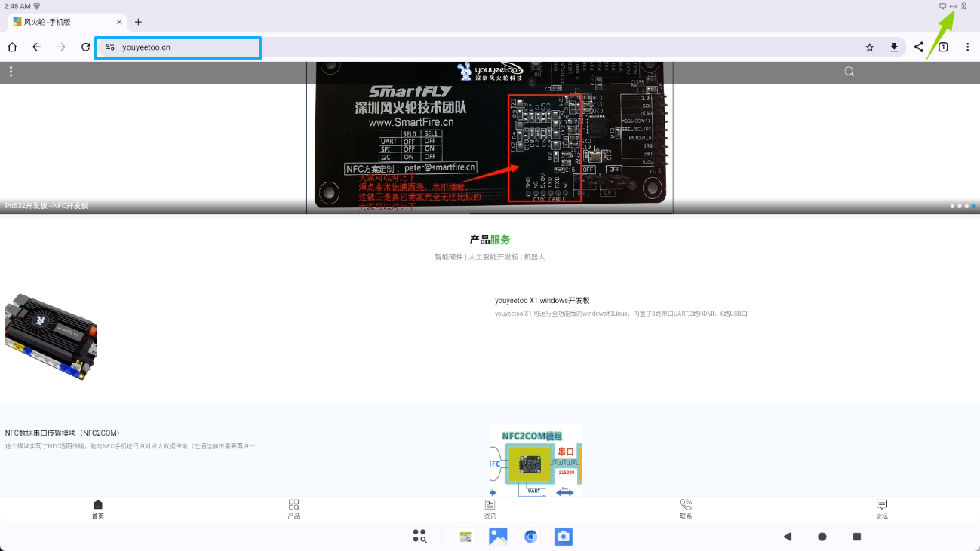The image size is (980, 551).
Task: View site information icon in address bar
Action: (x=110, y=47)
